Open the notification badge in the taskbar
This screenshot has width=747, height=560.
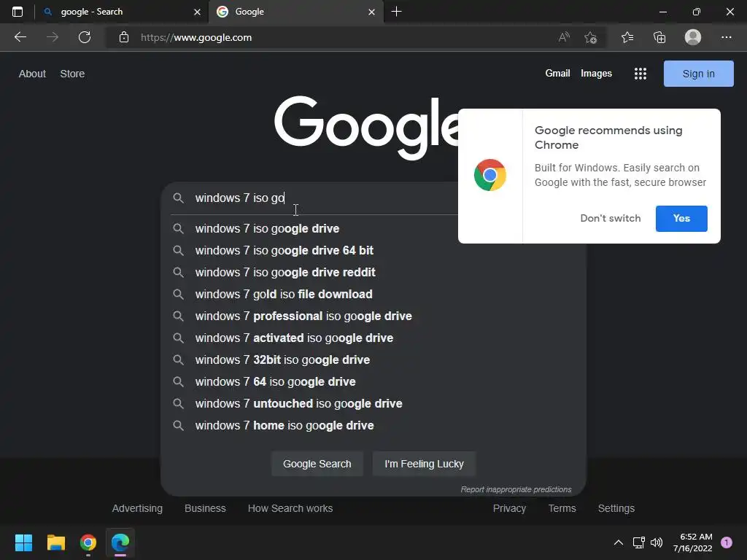click(x=727, y=542)
